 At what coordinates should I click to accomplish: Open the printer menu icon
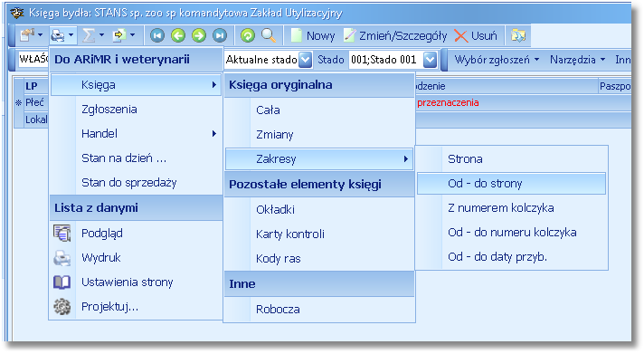[58, 36]
